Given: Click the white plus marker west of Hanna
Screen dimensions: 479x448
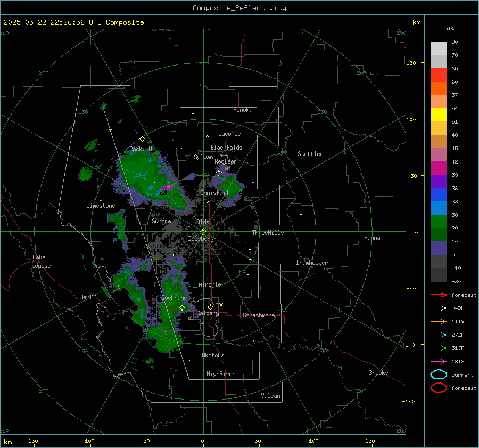Looking at the screenshot, I should [x=301, y=214].
